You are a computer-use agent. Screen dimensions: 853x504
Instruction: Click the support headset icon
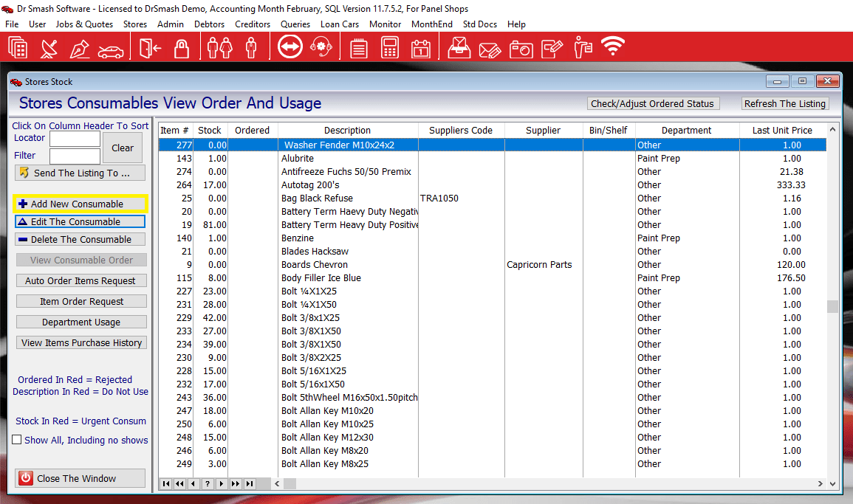pos(321,49)
